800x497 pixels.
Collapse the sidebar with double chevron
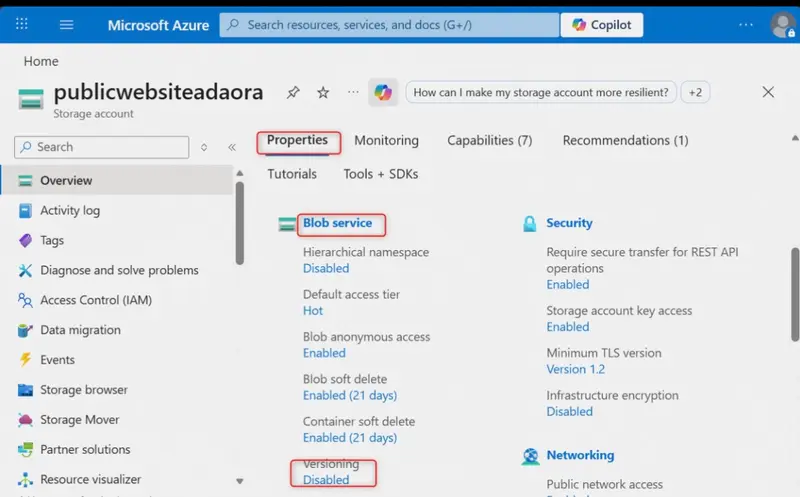click(x=232, y=147)
